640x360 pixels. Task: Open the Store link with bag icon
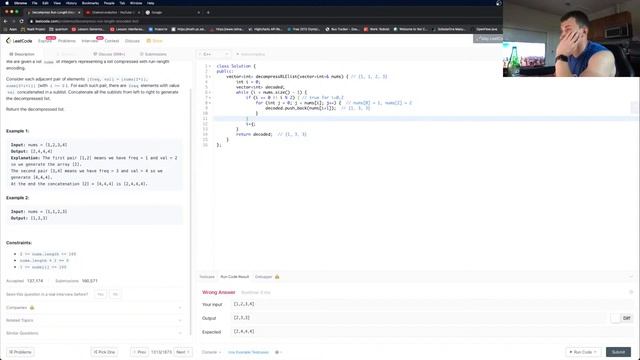[x=154, y=41]
